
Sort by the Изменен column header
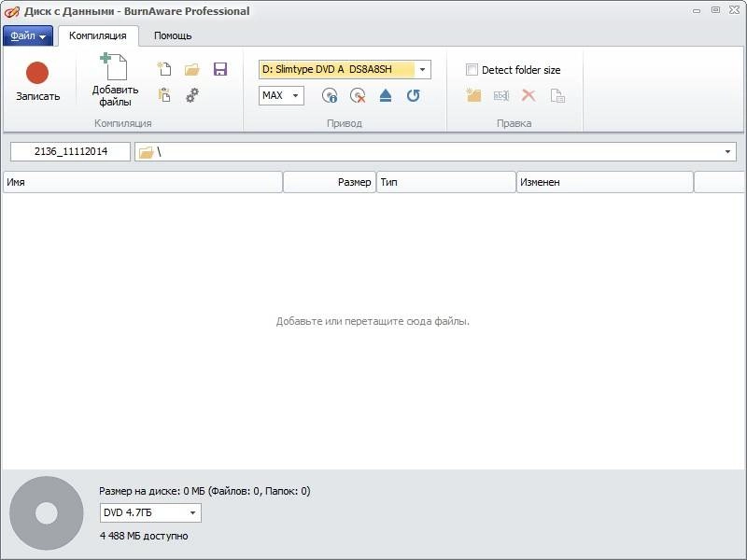604,182
